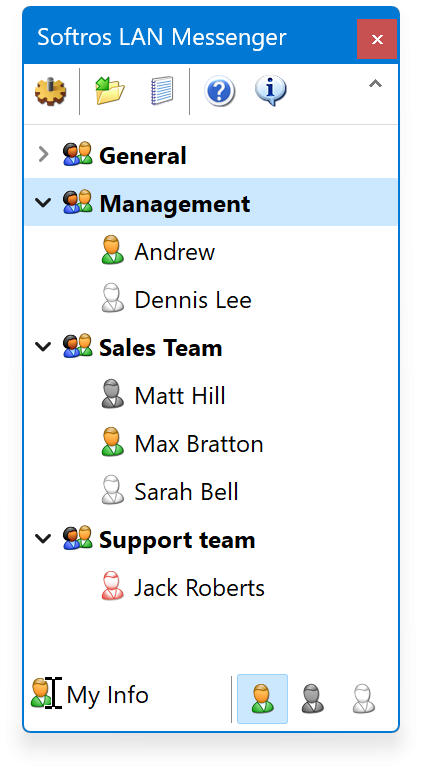Click Jack Roberts' red user icon
The height and width of the screenshot is (772, 422).
[113, 586]
